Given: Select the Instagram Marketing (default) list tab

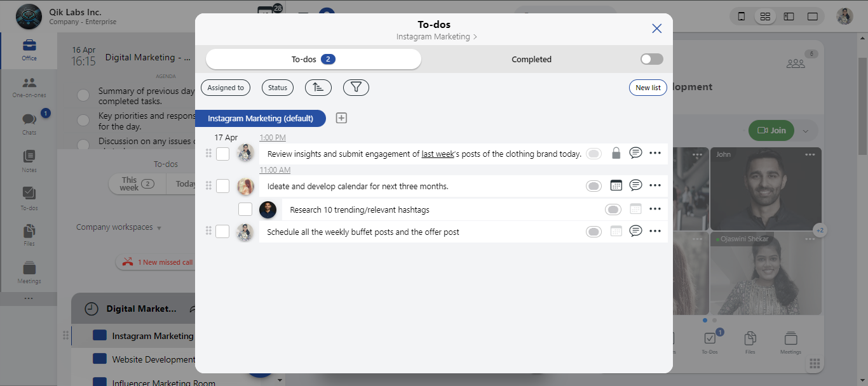Looking at the screenshot, I should pyautogui.click(x=261, y=118).
